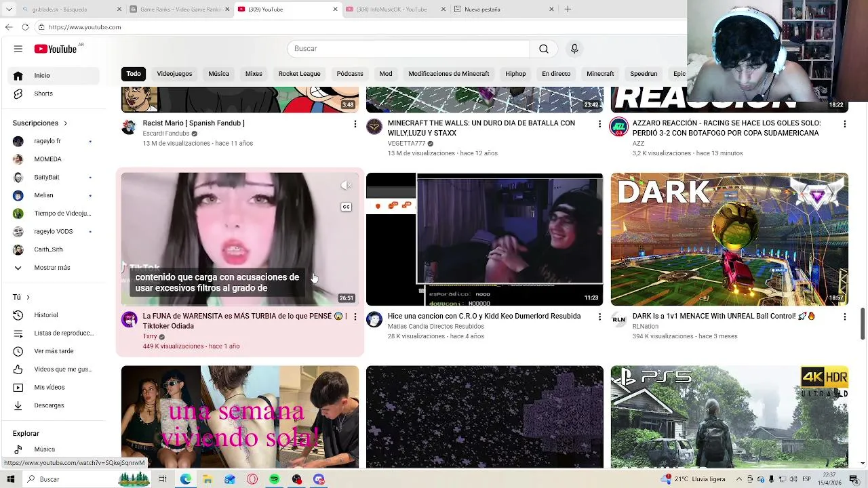Viewport: 868px width, 488px height.
Task: Switch to the Nueva pestaña tab
Action: (502, 9)
